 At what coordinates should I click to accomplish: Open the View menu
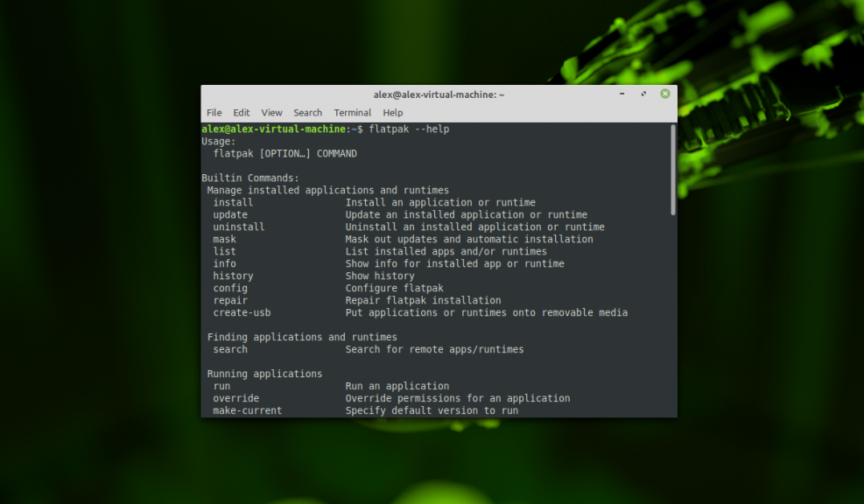click(271, 112)
